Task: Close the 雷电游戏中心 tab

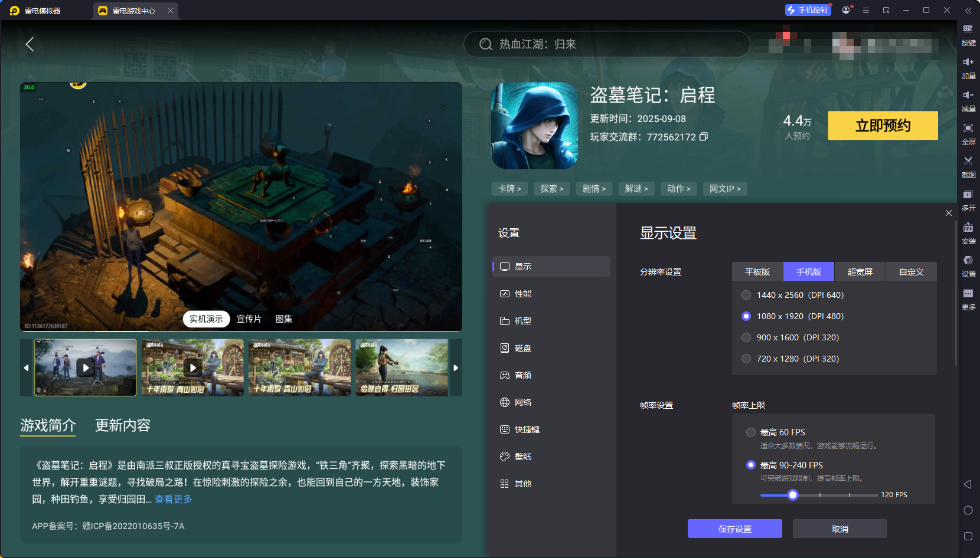Action: (171, 11)
